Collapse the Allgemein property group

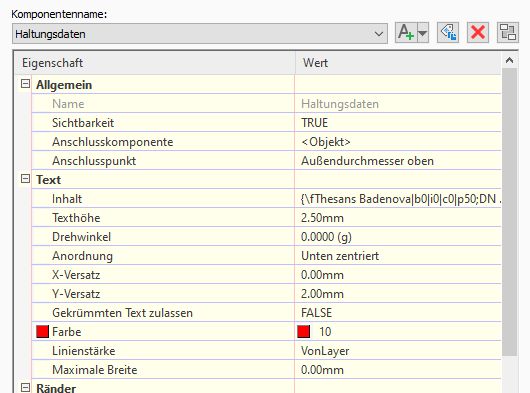pos(25,84)
